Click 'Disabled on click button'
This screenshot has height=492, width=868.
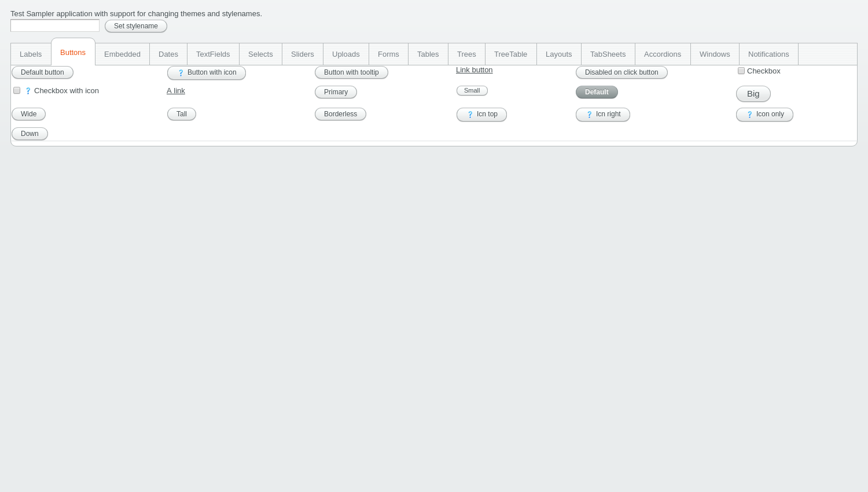(621, 72)
